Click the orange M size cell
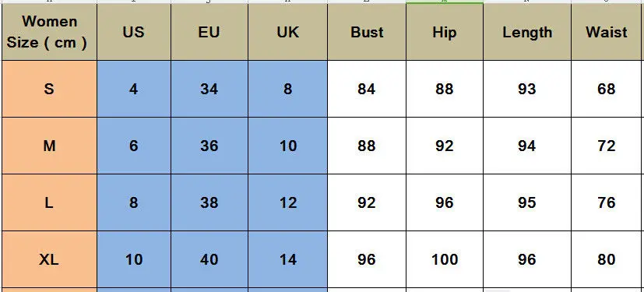The image size is (644, 292). point(49,146)
